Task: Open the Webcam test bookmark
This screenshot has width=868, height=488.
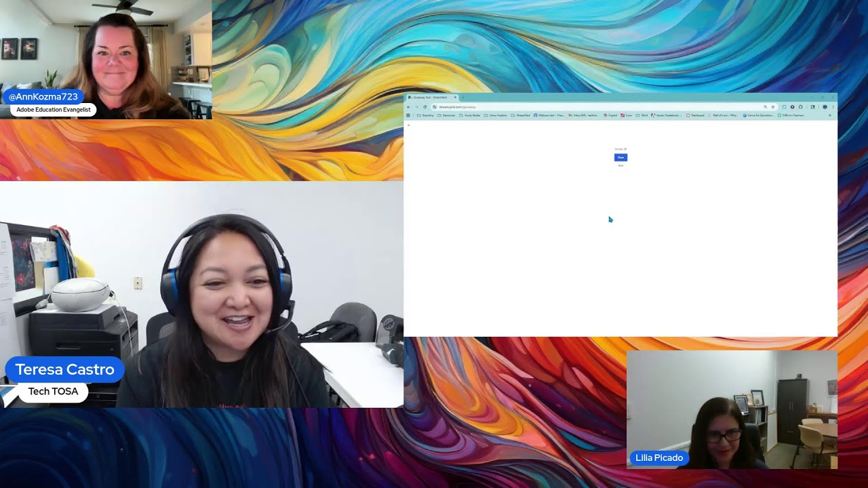Action: pos(549,115)
